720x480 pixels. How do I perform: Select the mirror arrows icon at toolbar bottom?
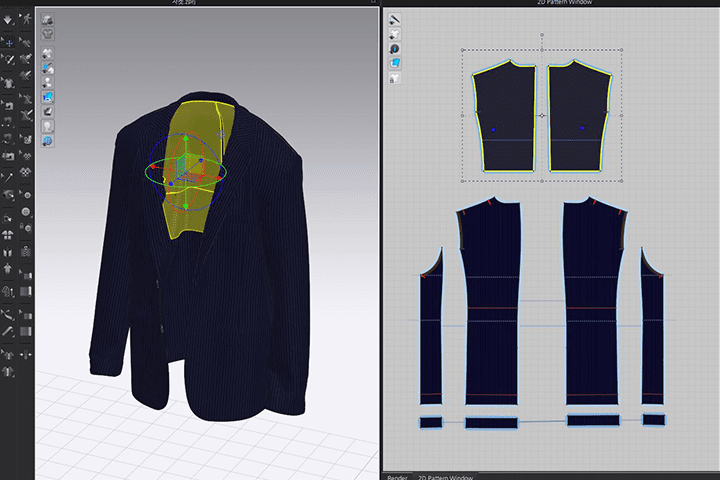[x=26, y=354]
